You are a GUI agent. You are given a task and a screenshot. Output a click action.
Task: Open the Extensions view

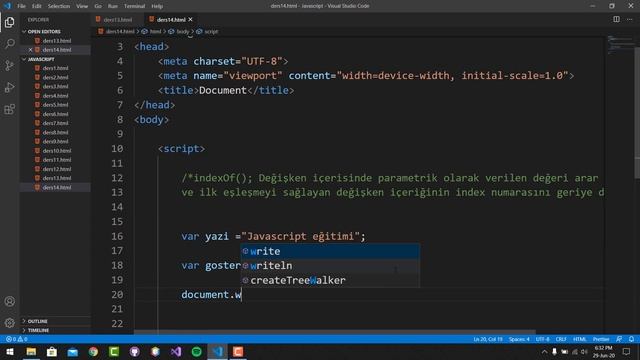coord(9,109)
